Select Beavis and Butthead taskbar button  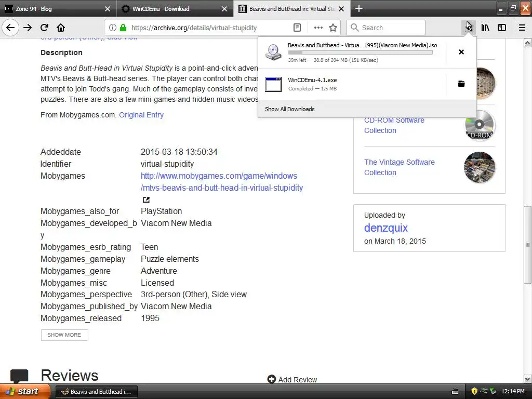click(x=96, y=392)
